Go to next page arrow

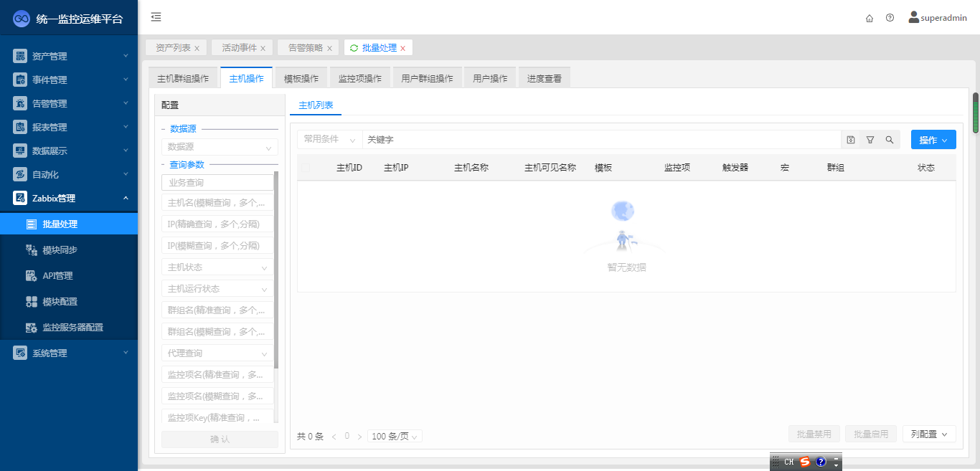(x=359, y=436)
